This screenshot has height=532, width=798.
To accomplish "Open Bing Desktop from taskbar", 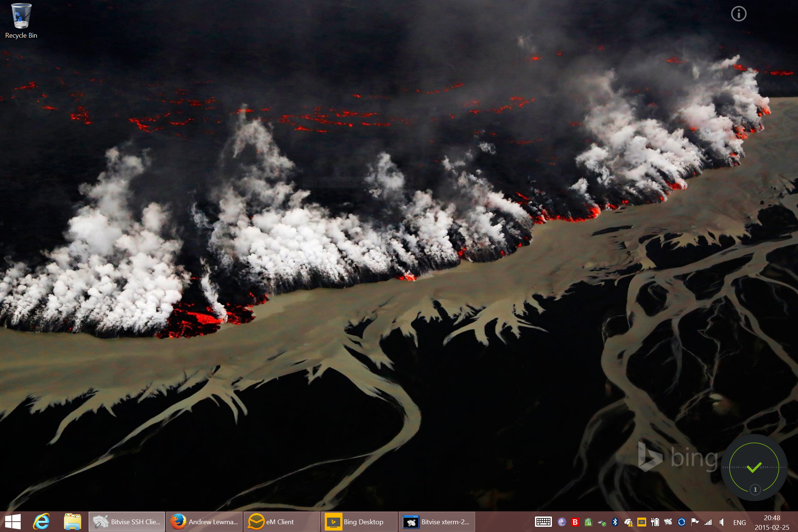I will click(359, 522).
